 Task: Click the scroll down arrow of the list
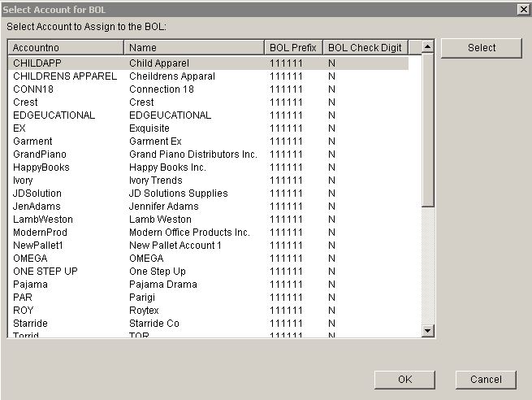tap(428, 330)
